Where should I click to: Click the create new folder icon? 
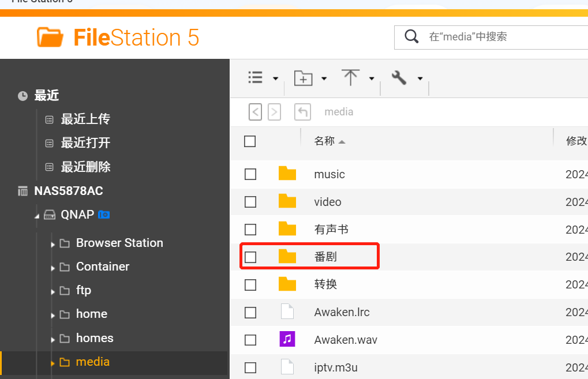pyautogui.click(x=303, y=78)
